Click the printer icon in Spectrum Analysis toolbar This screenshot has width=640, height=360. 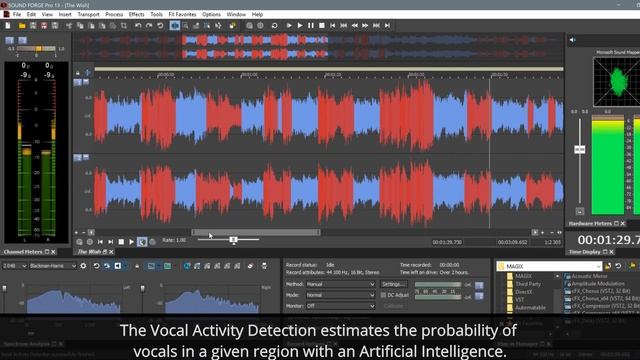[x=264, y=266]
